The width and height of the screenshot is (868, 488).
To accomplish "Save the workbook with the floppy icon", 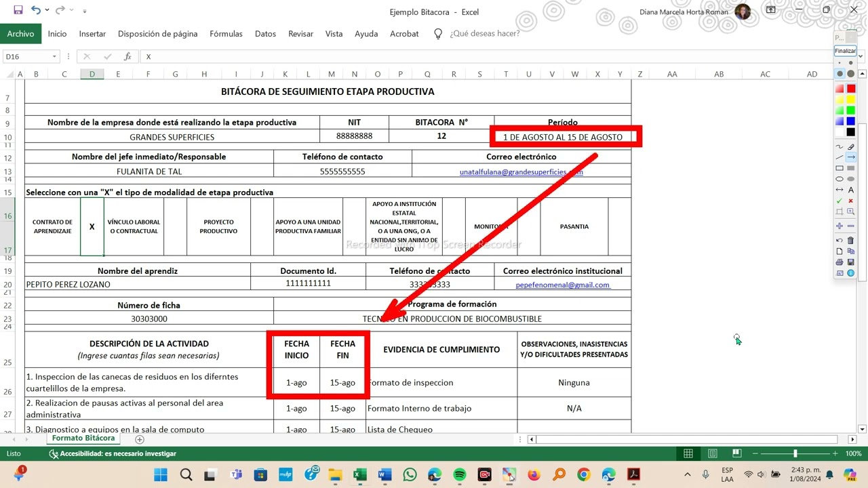I will point(18,10).
